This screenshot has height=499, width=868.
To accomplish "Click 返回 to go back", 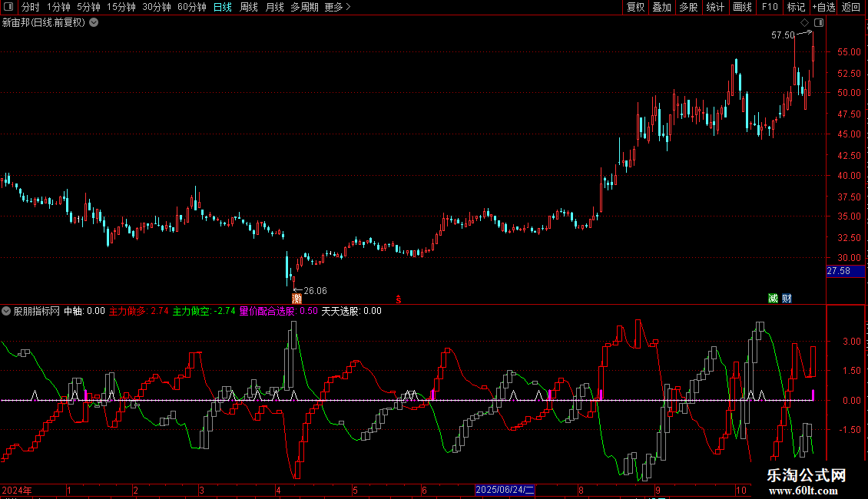I will pos(851,7).
